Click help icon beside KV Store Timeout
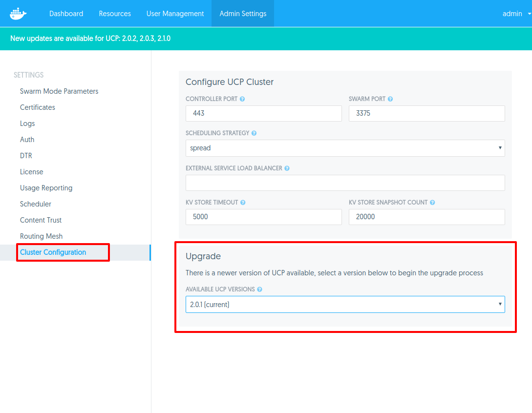The width and height of the screenshot is (532, 413). click(x=243, y=203)
